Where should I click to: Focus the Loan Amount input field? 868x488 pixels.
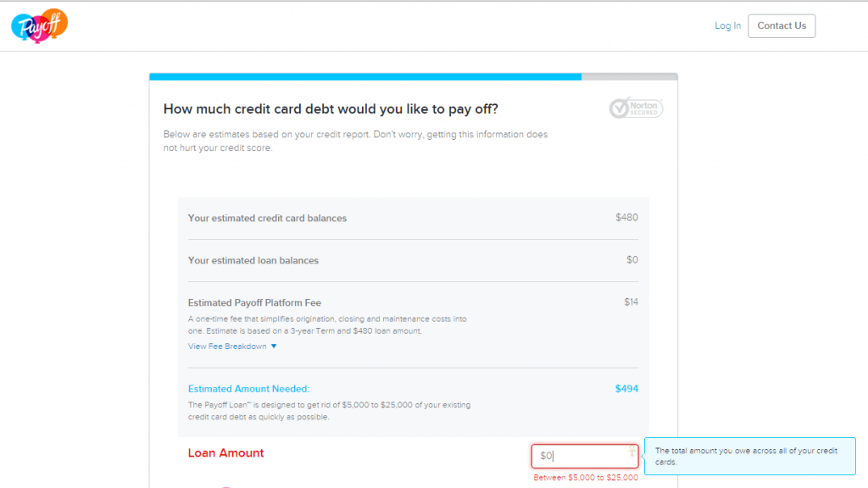585,456
